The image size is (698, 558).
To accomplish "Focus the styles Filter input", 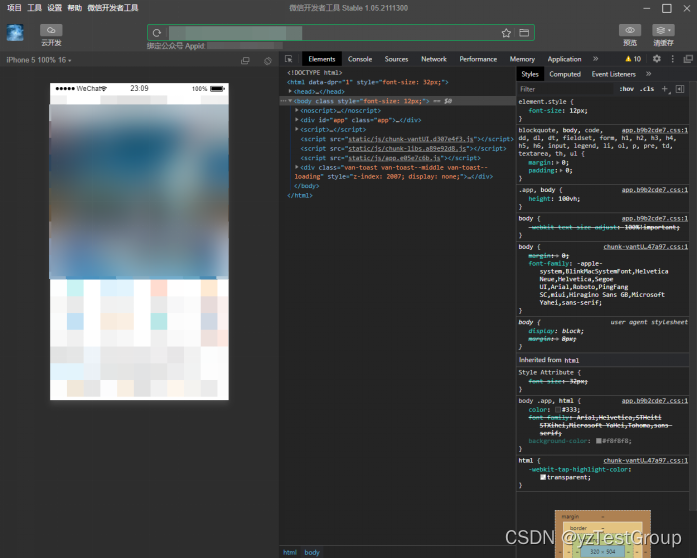I will click(x=565, y=89).
